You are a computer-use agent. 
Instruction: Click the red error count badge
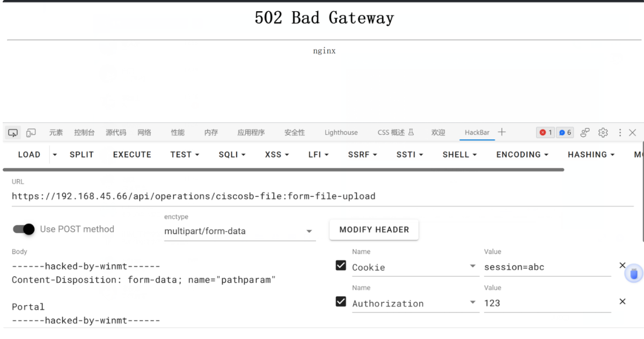tap(545, 132)
